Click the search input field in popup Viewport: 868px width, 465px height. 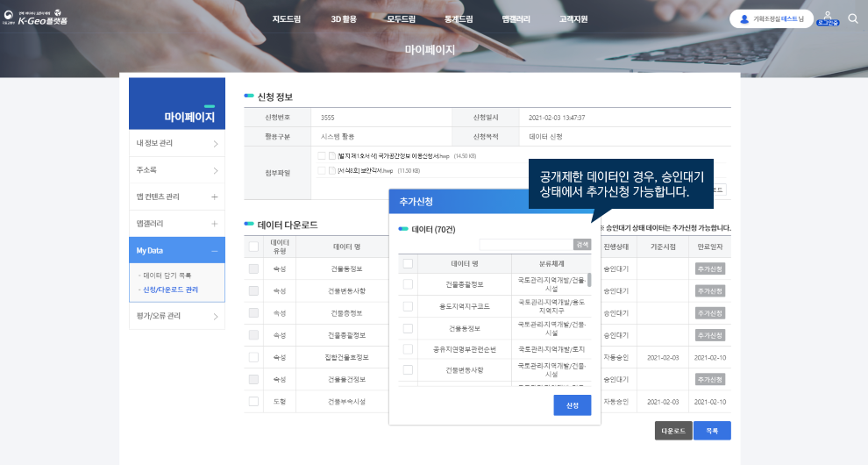[525, 244]
